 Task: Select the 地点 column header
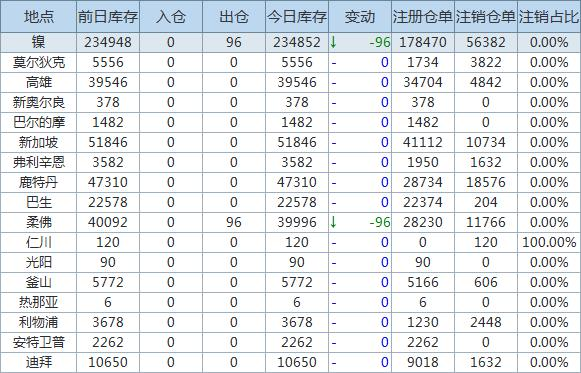pyautogui.click(x=39, y=17)
